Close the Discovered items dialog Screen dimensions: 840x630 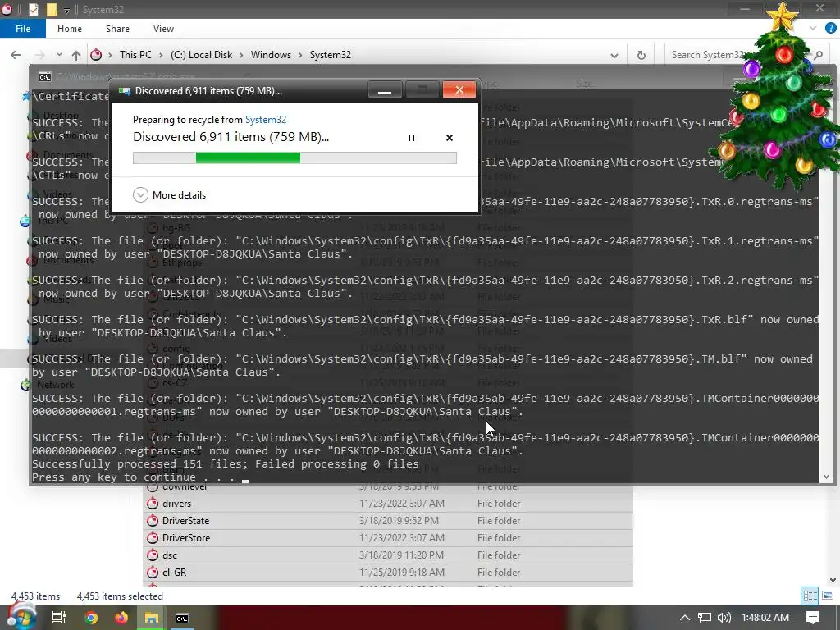(459, 90)
